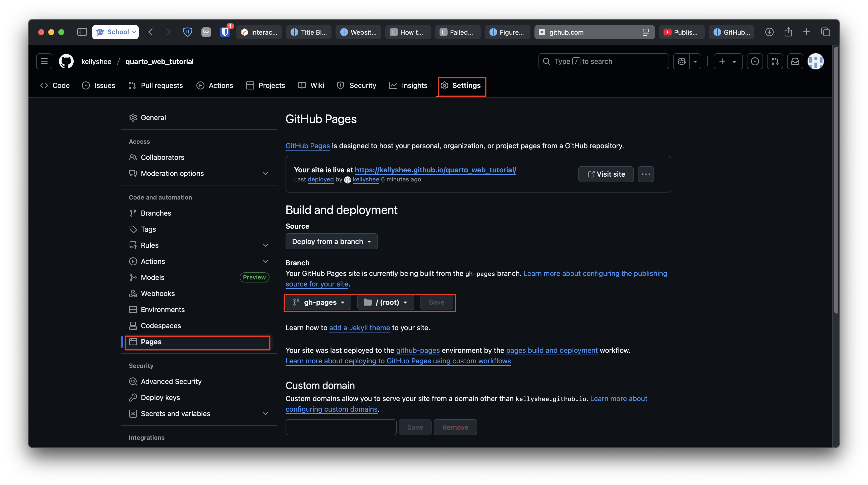Switch to the Interac... browser tab
868x485 pixels.
coord(259,32)
